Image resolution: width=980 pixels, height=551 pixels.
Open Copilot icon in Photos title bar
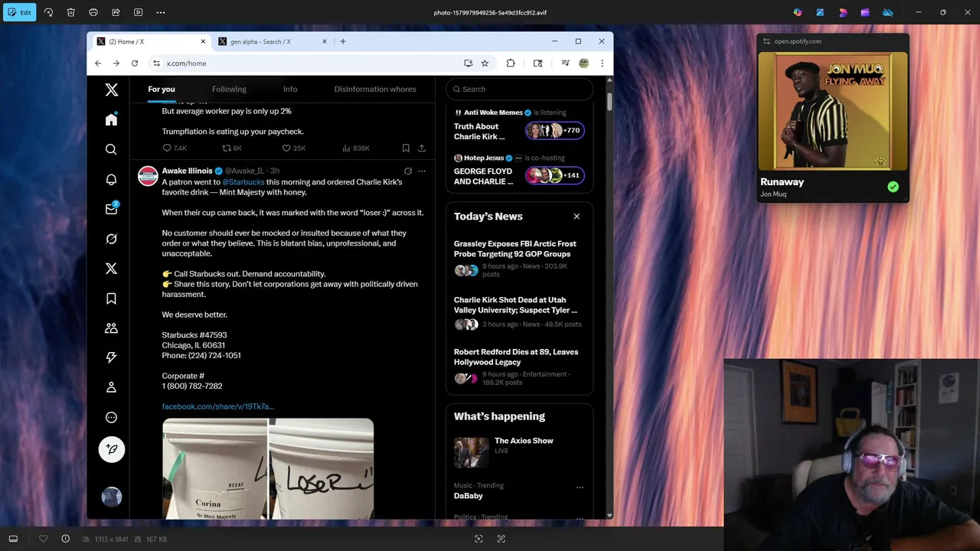(798, 12)
